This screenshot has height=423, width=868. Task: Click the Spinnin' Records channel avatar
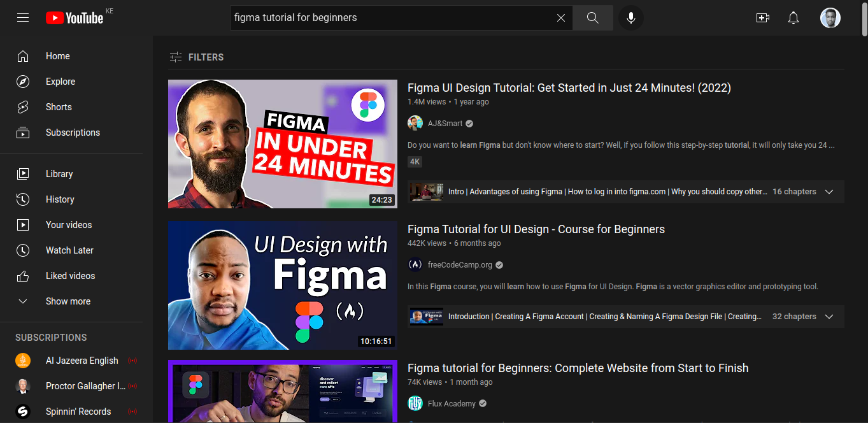point(23,412)
